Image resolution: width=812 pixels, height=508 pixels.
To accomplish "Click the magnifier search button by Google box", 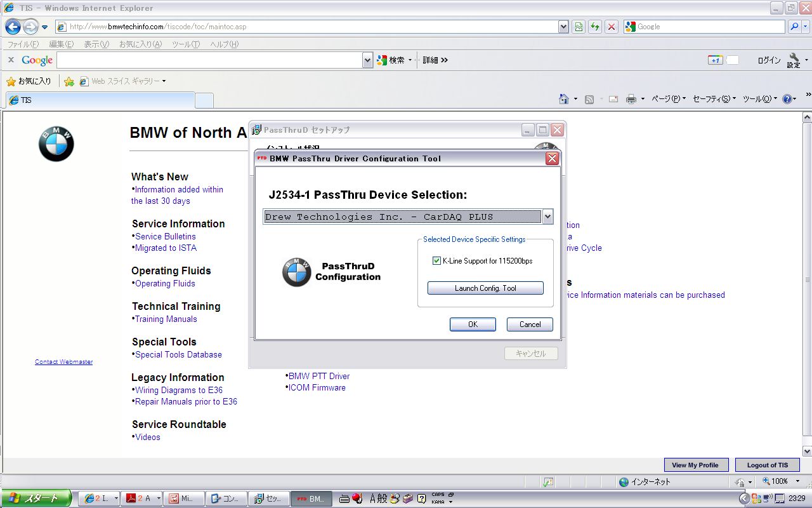I will [x=794, y=27].
